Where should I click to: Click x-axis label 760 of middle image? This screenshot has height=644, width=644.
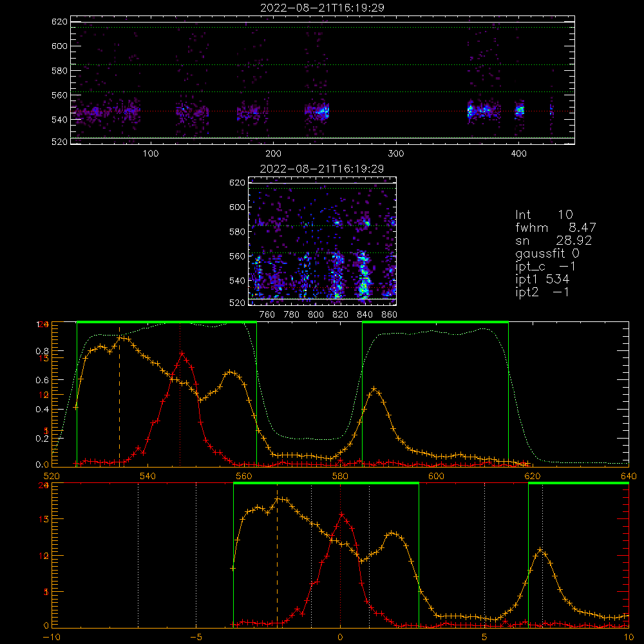point(267,315)
